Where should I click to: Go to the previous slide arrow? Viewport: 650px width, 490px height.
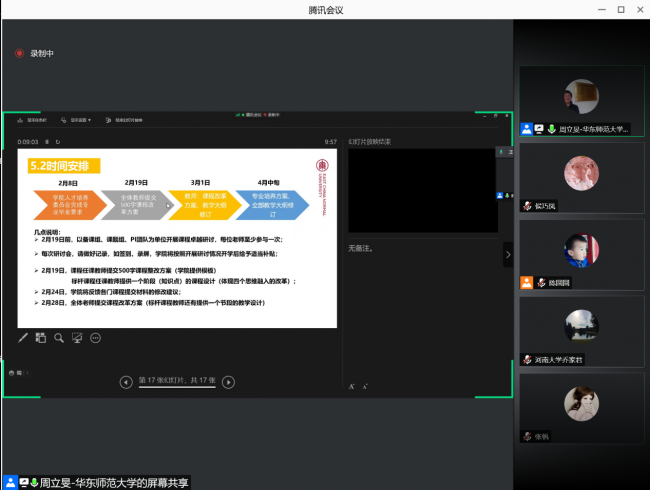click(x=126, y=381)
